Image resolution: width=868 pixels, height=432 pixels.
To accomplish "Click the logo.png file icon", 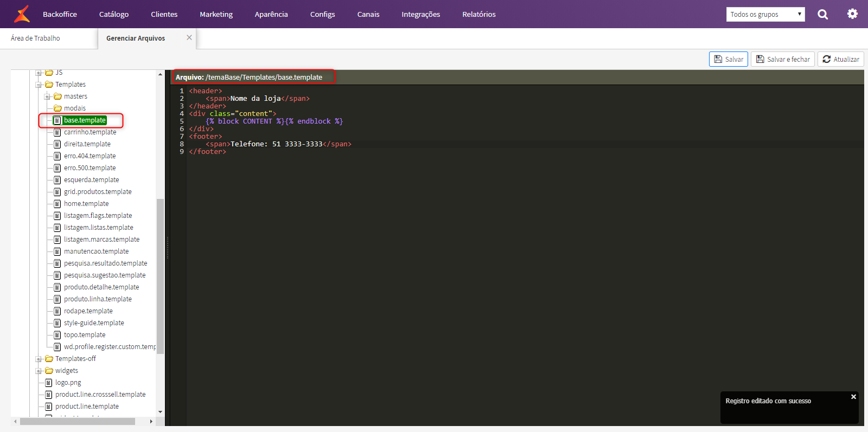I will (x=49, y=383).
